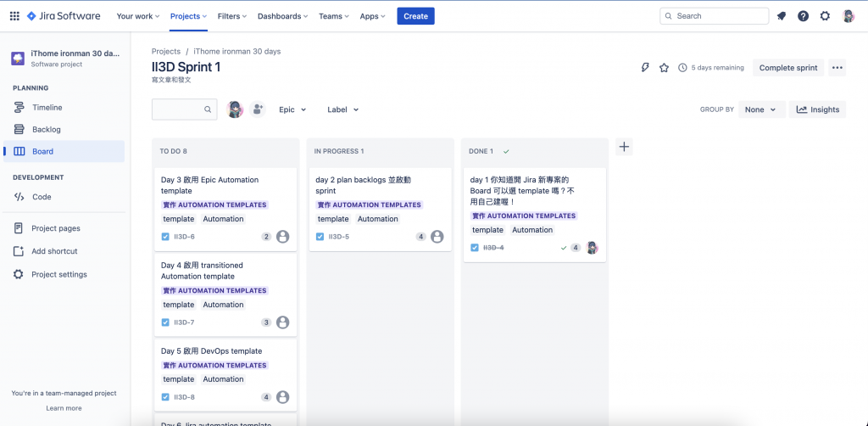This screenshot has width=868, height=426.
Task: Click the project avatar for iThome ironman
Action: (x=18, y=59)
